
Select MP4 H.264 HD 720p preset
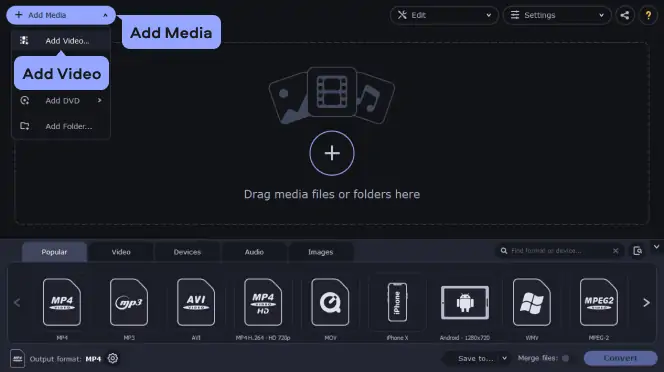pos(263,302)
